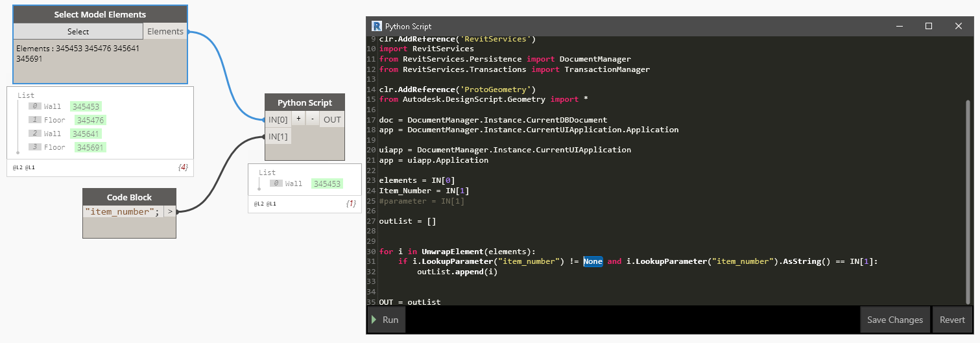The image size is (980, 343).
Task: Run the Python script
Action: click(x=387, y=320)
